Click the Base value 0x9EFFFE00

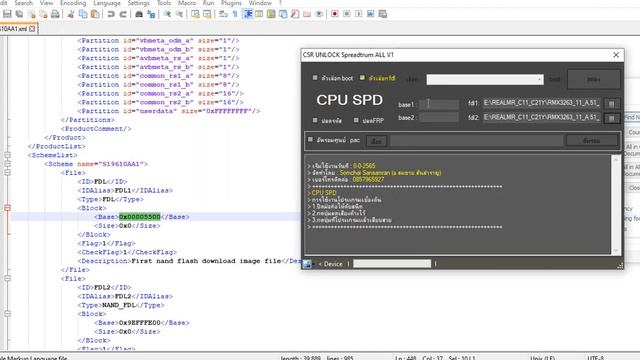pos(140,322)
